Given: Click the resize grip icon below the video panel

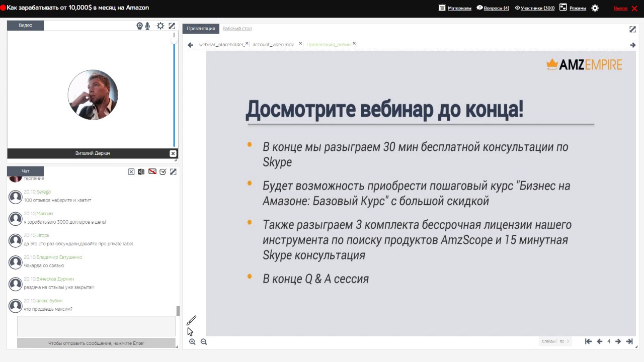Looking at the screenshot, I should click(176, 160).
